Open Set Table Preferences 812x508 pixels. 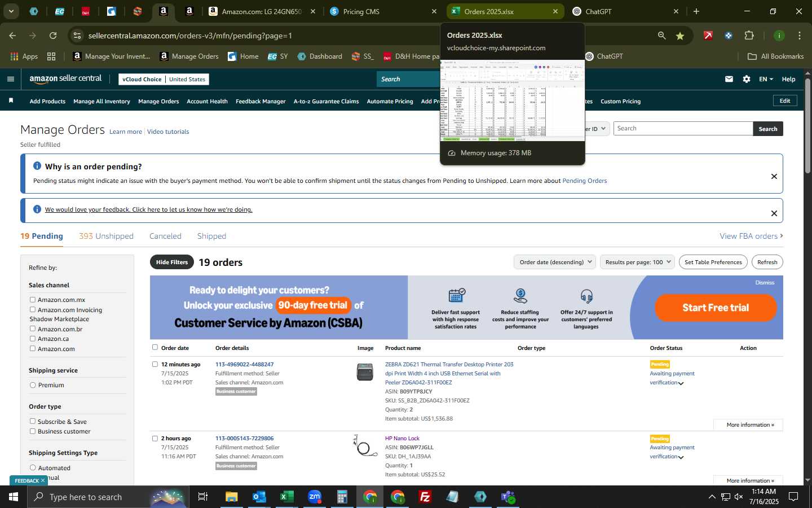[713, 262]
